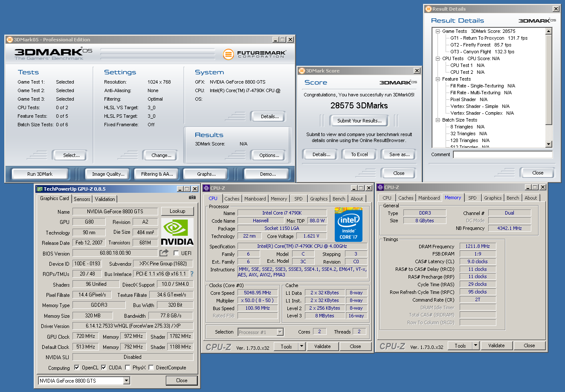Click the Futuremark logo in 3DMark05
The width and height of the screenshot is (565, 392).
point(254,54)
